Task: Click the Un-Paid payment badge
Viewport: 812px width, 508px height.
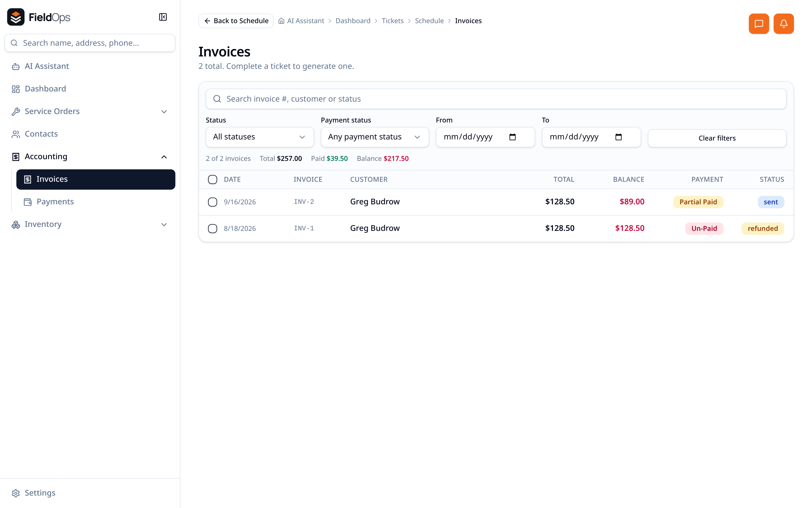Action: (704, 229)
